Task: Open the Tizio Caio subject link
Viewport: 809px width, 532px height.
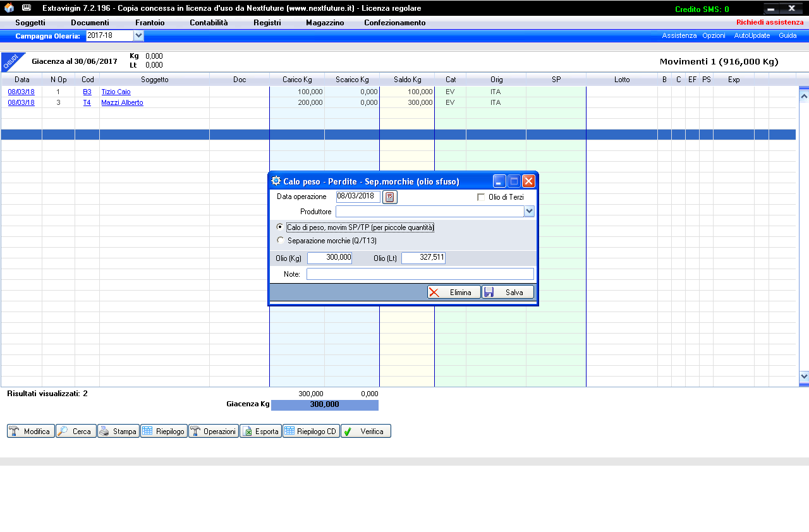Action: (x=116, y=92)
